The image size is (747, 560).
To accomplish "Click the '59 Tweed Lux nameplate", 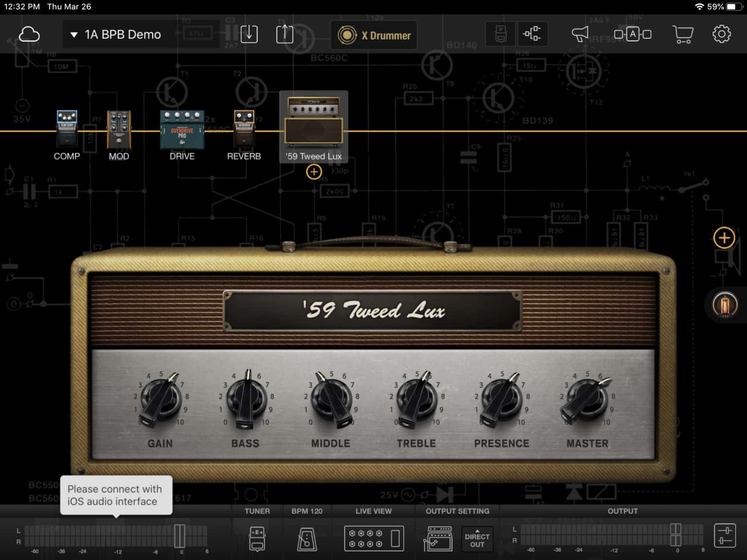I will 373,311.
